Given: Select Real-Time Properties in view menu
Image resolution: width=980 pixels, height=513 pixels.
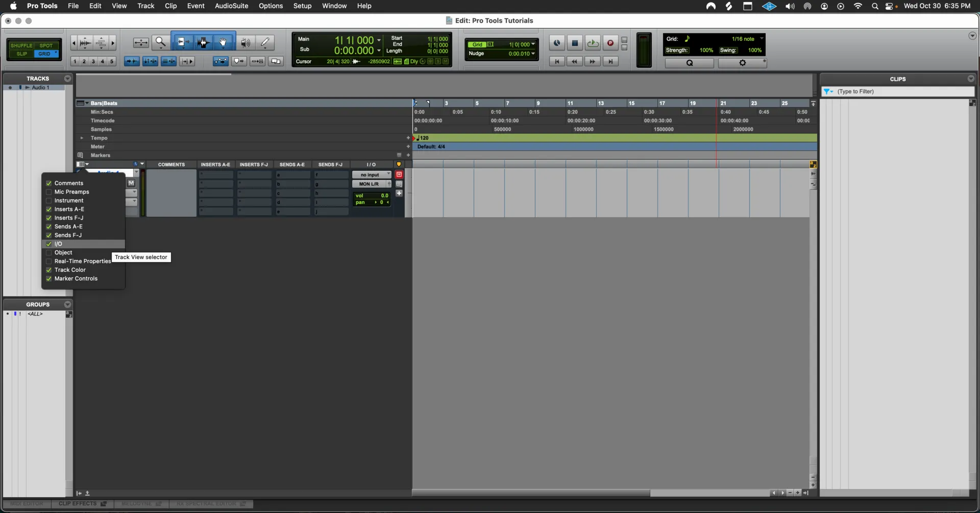Looking at the screenshot, I should [x=82, y=261].
